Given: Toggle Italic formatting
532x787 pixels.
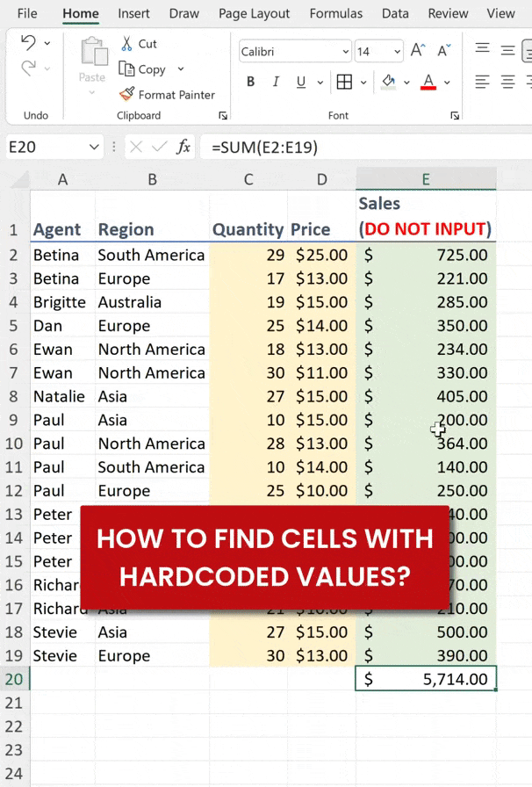Looking at the screenshot, I should click(x=276, y=82).
